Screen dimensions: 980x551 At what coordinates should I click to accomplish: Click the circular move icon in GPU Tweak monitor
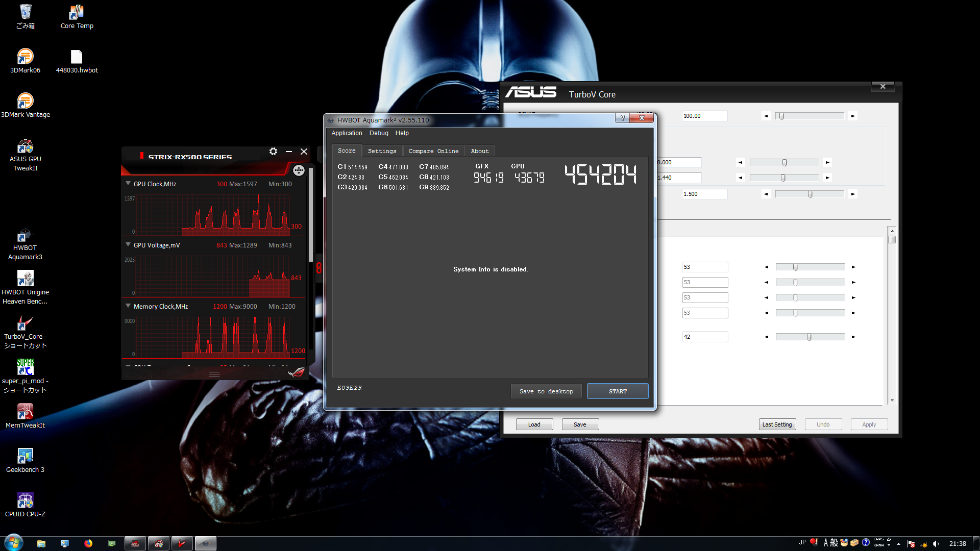tap(299, 170)
